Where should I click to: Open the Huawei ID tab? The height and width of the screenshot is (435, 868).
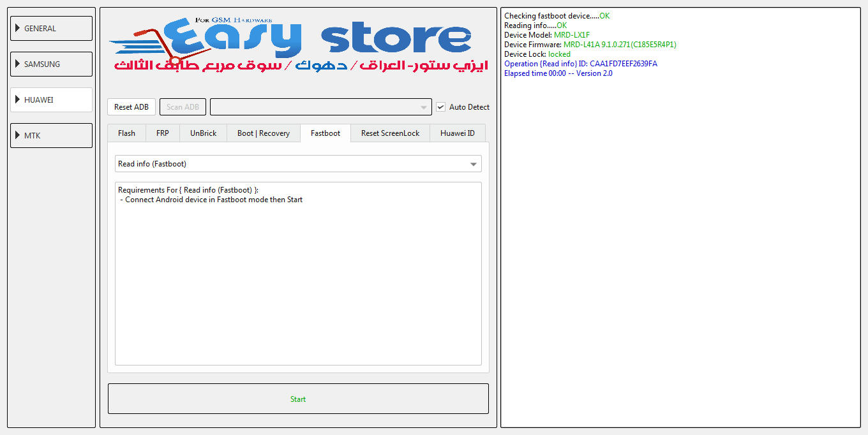pyautogui.click(x=458, y=133)
